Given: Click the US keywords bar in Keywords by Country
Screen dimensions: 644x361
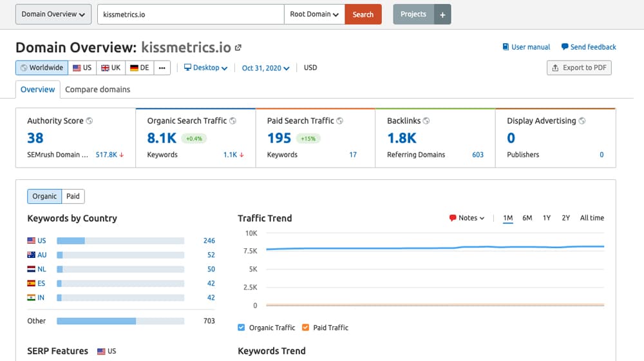Looking at the screenshot, I should (x=120, y=240).
